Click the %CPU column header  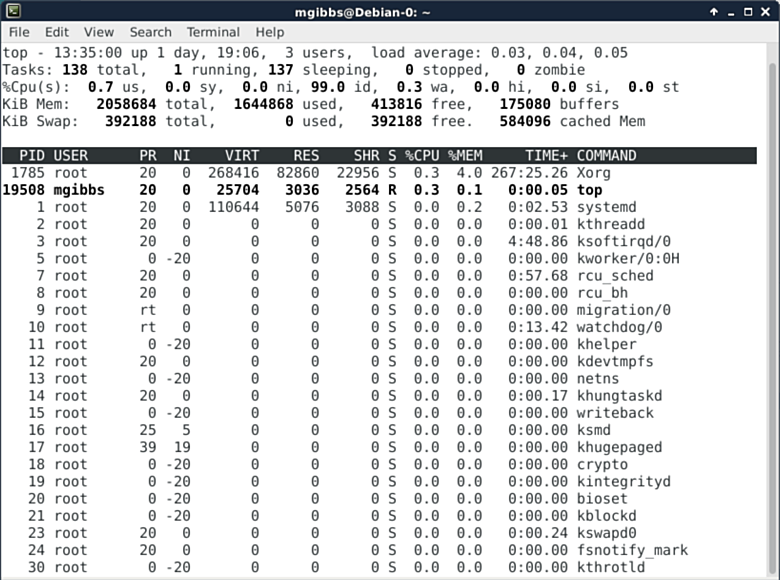[x=422, y=156]
